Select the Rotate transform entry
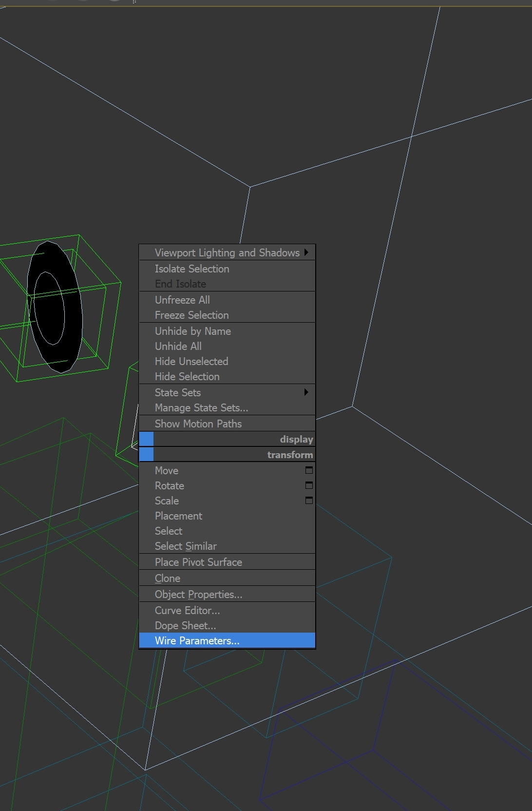Viewport: 532px width, 811px height. [227, 485]
